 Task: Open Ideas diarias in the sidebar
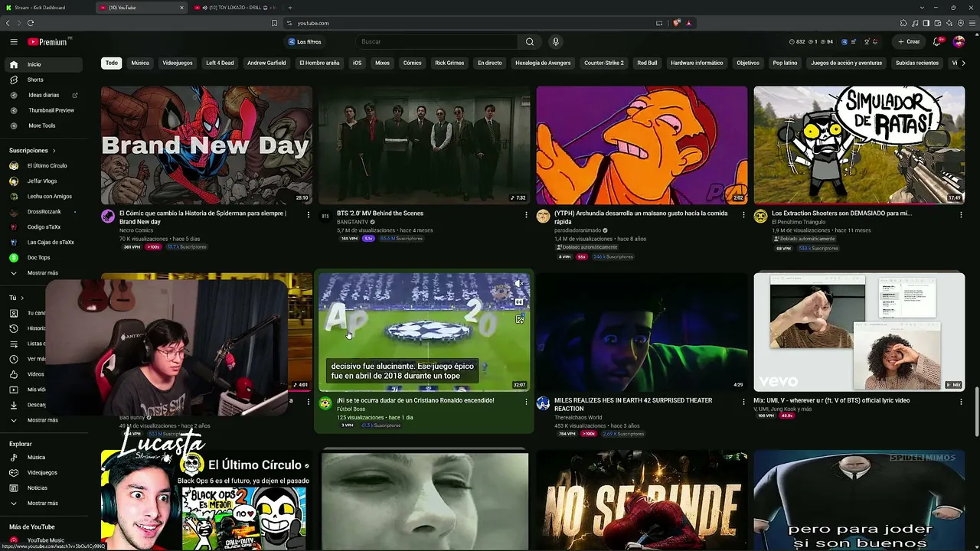click(45, 95)
